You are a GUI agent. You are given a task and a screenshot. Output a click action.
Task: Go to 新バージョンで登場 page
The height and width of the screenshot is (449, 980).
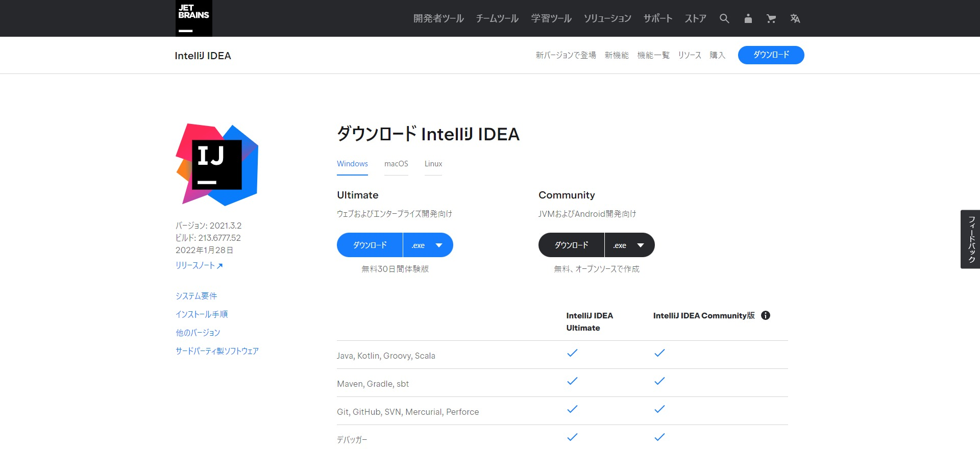[566, 55]
